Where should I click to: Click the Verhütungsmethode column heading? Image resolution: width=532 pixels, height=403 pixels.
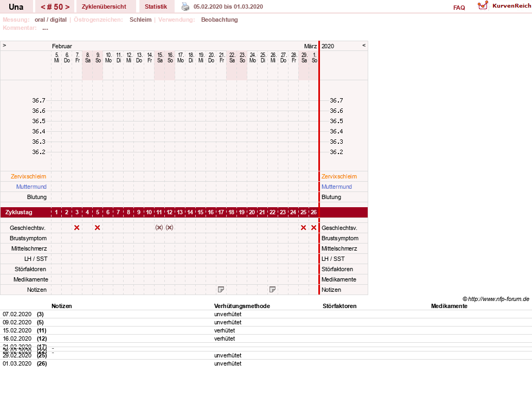(242, 306)
